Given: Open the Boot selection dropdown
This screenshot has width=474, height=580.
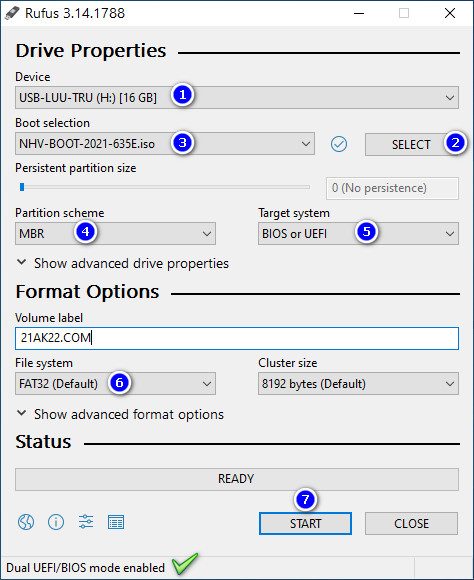Looking at the screenshot, I should (x=165, y=144).
